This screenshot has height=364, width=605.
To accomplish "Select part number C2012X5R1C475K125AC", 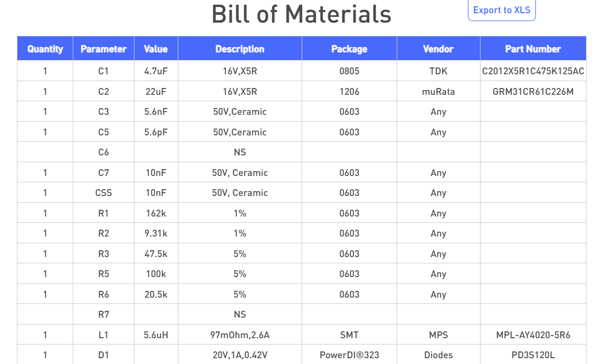I will 533,71.
